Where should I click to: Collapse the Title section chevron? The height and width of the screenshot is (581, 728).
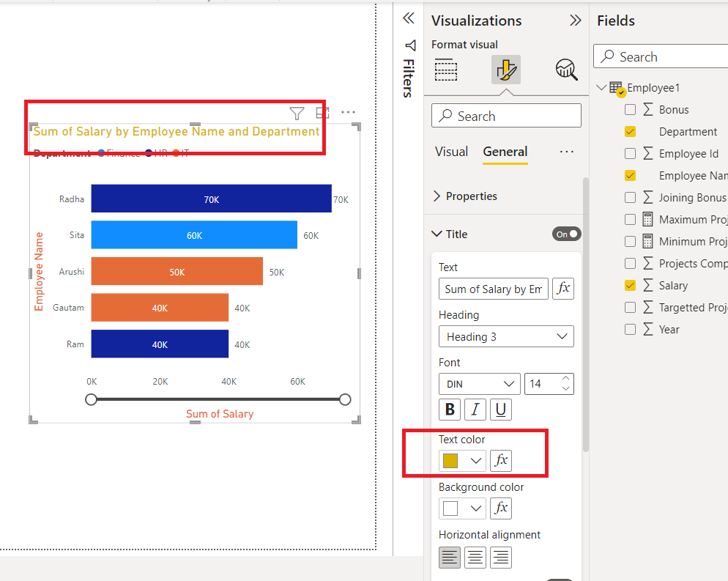click(x=437, y=234)
